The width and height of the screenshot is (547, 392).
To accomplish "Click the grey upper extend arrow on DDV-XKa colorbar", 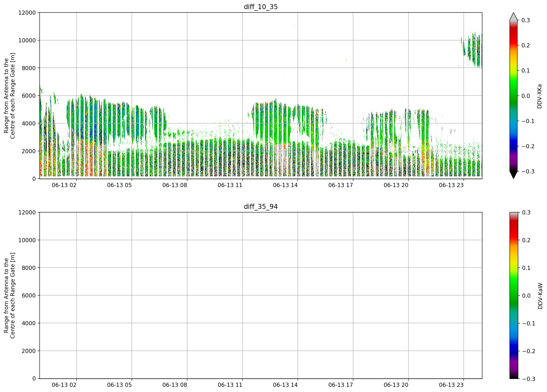I will (x=513, y=16).
